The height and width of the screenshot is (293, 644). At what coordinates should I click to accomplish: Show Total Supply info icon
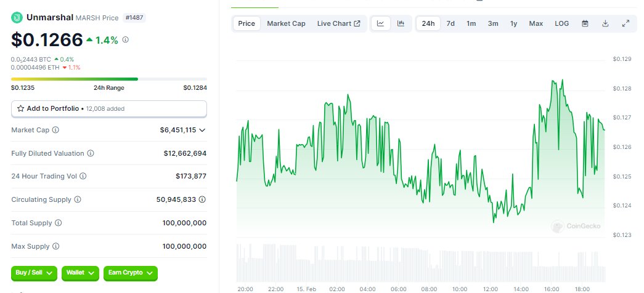(59, 223)
